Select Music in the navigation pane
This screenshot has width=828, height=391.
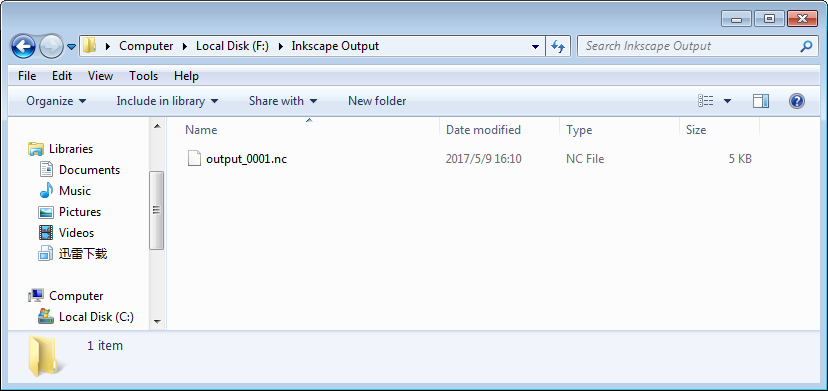(74, 191)
